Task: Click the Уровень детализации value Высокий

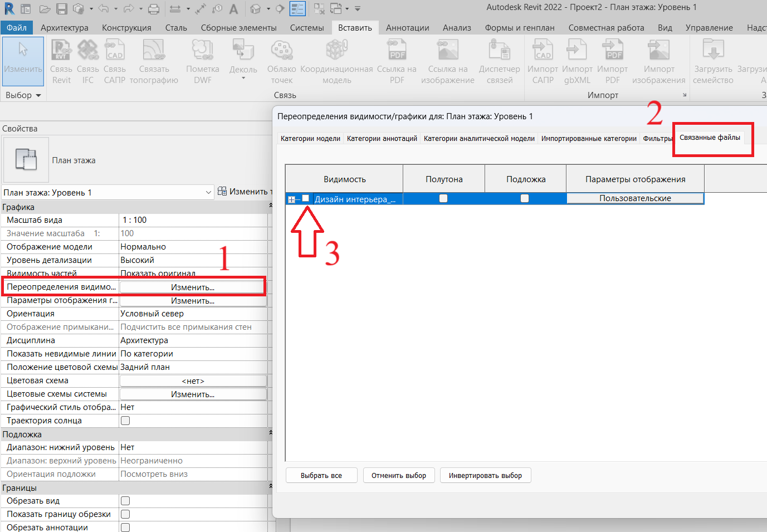Action: pos(193,260)
